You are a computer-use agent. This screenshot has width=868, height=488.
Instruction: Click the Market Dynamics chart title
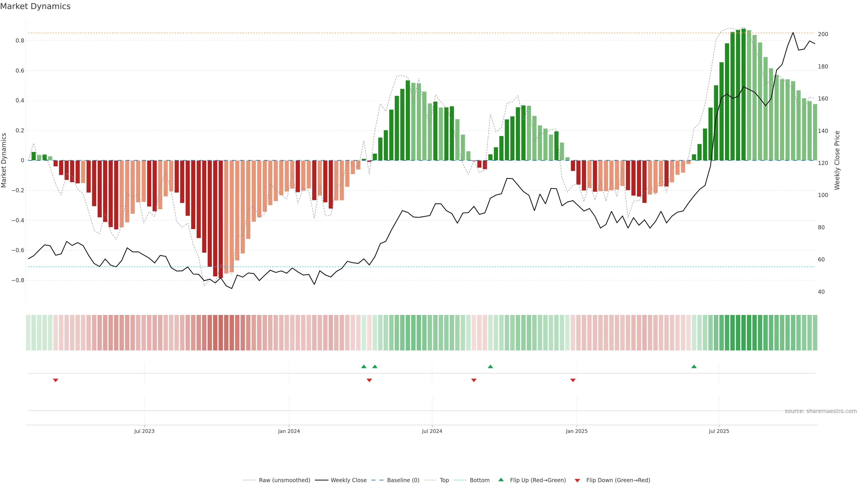(x=35, y=6)
